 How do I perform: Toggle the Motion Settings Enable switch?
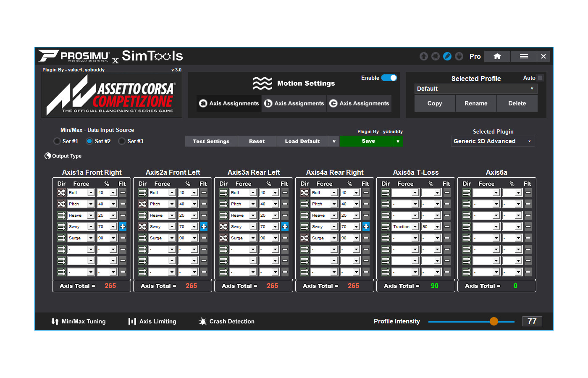click(x=389, y=78)
